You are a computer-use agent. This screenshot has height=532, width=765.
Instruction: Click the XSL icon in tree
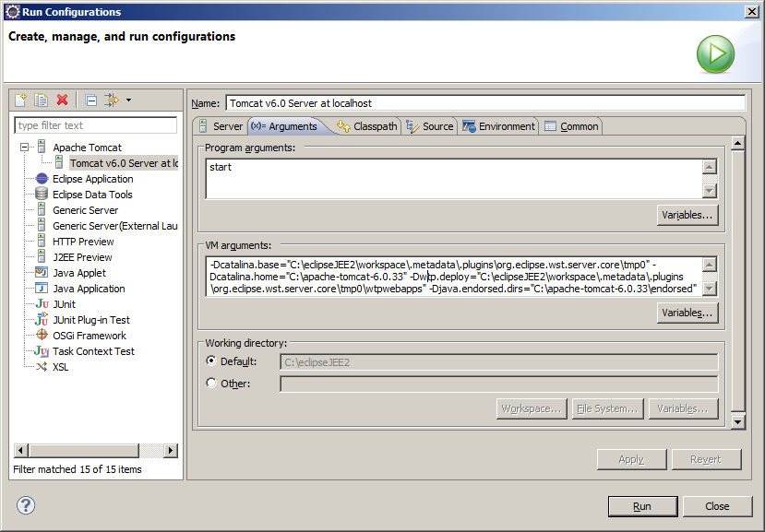point(42,367)
